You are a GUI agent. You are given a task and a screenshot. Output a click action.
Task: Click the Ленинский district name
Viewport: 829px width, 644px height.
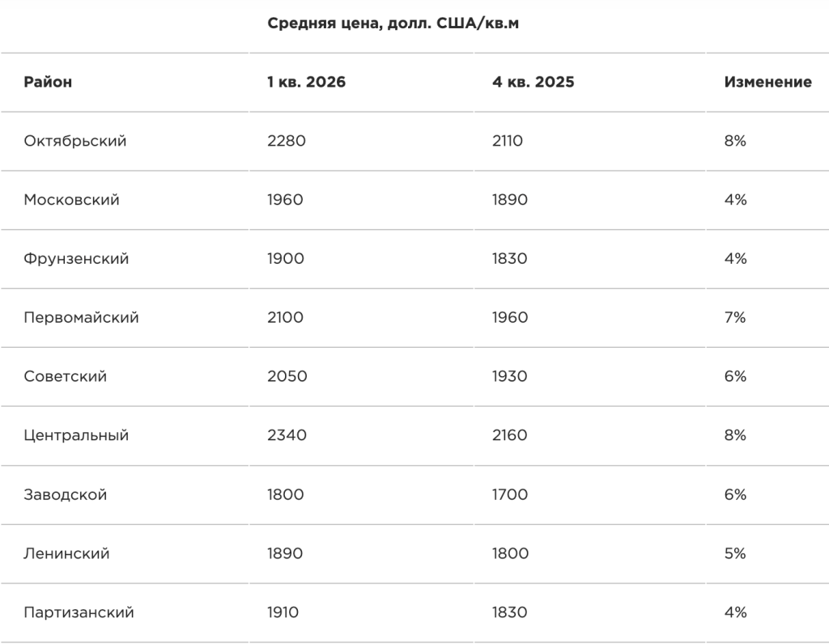[x=66, y=553]
